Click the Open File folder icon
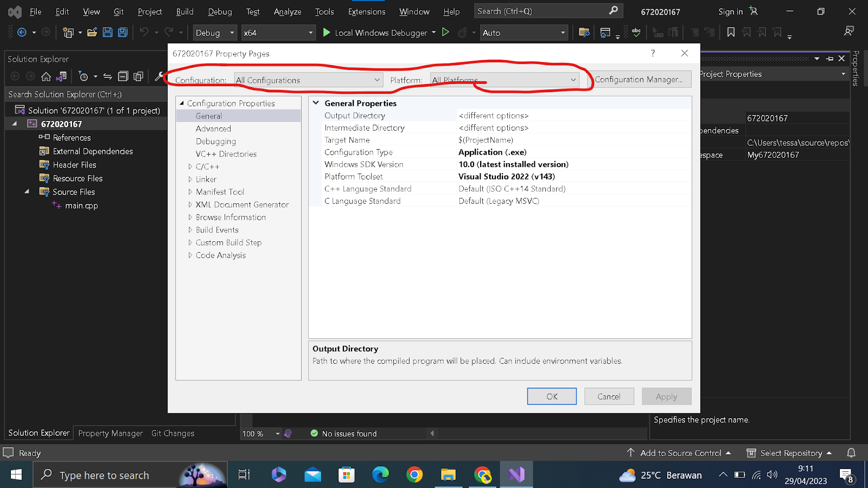 [x=92, y=33]
